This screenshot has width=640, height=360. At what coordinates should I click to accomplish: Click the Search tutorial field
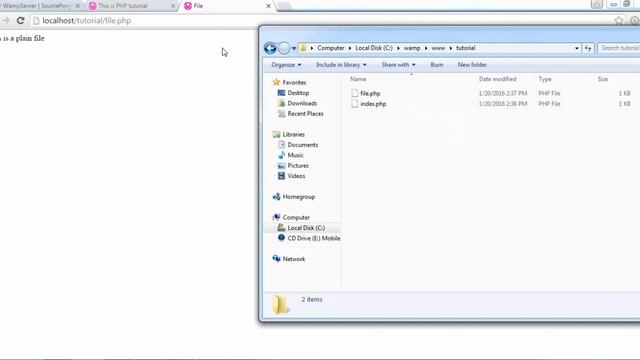coord(619,48)
